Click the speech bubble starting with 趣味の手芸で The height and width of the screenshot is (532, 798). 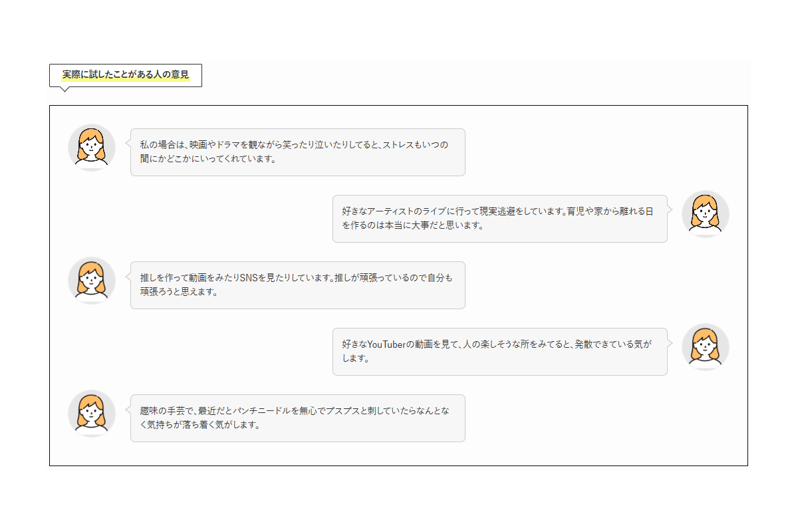[297, 418]
